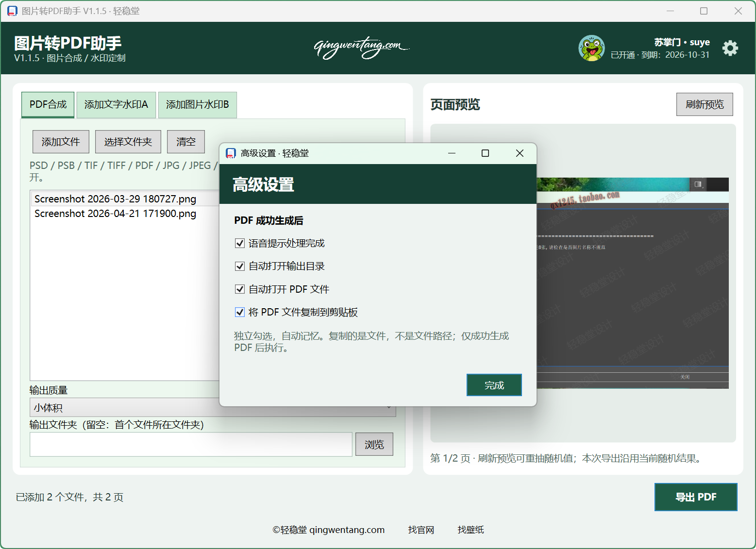Close the 高级设置 dialog window
The height and width of the screenshot is (549, 756).
tap(520, 153)
